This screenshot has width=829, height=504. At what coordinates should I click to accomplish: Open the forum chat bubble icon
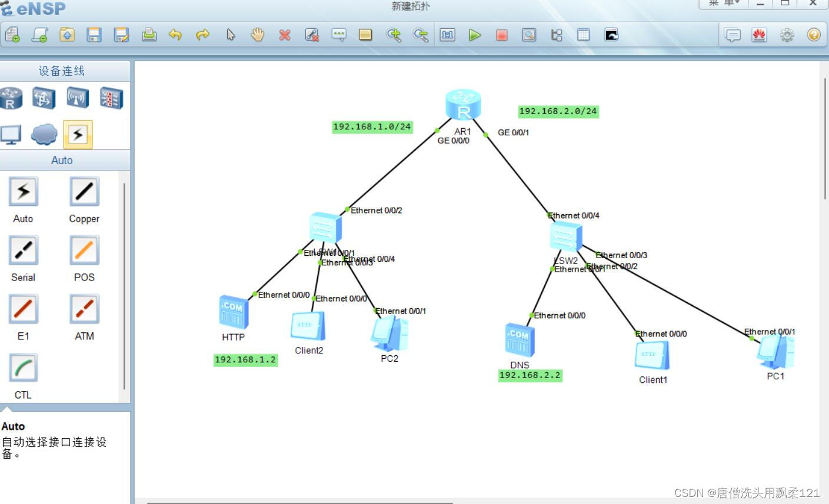click(x=733, y=35)
